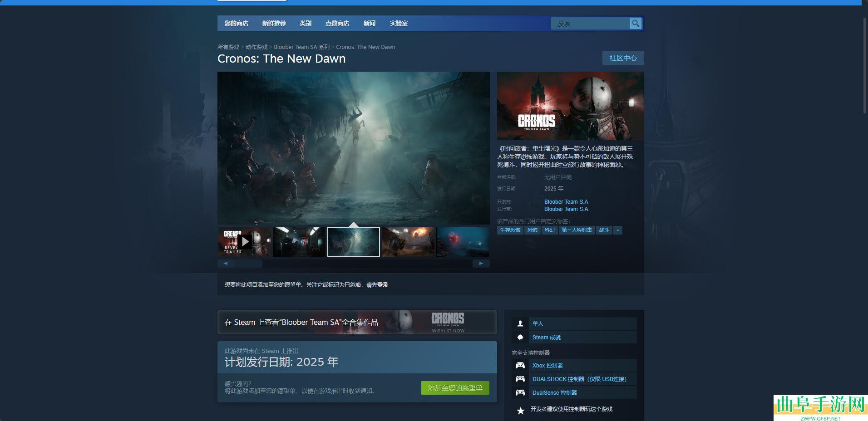The image size is (868, 421).
Task: Select the red glow screenshot thumbnail
Action: 463,242
